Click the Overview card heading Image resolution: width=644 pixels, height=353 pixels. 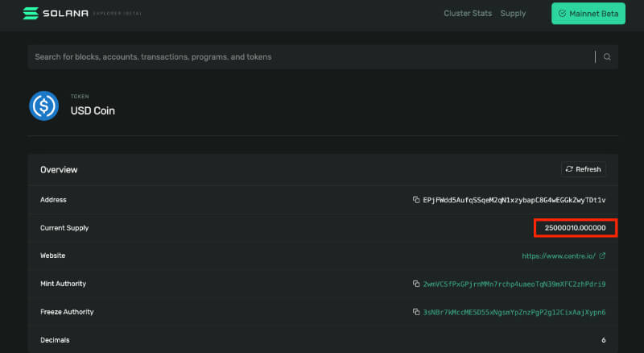[59, 170]
